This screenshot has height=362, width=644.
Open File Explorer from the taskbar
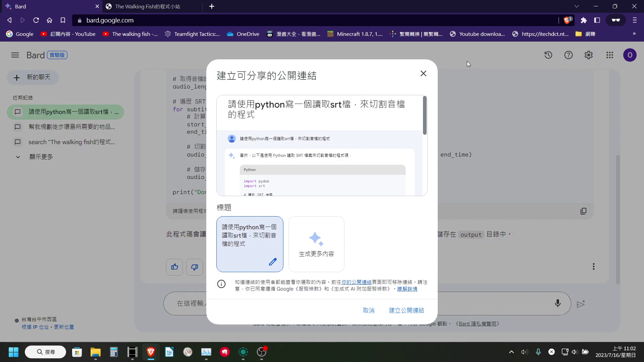point(96,352)
